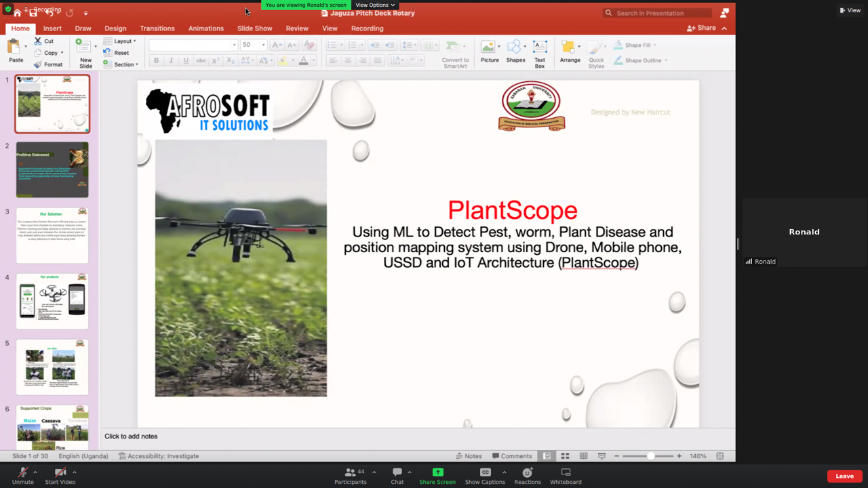
Task: Start slide show from status bar
Action: tap(601, 456)
